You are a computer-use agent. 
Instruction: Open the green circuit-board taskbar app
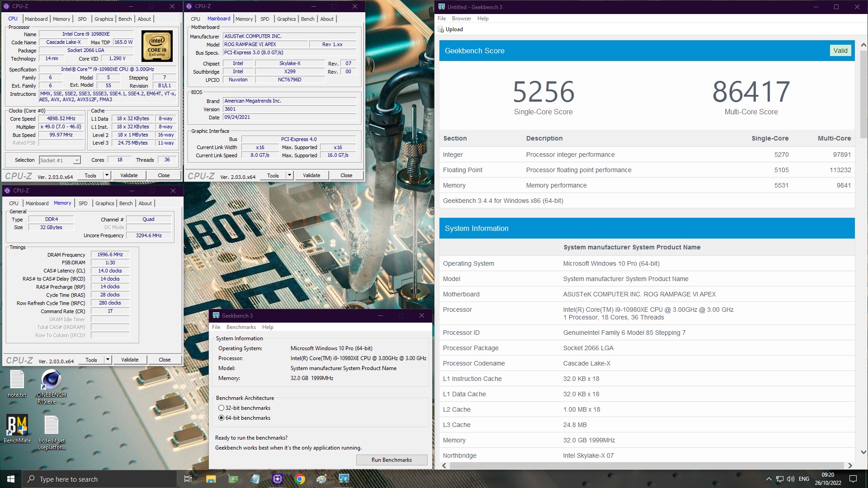point(233,479)
